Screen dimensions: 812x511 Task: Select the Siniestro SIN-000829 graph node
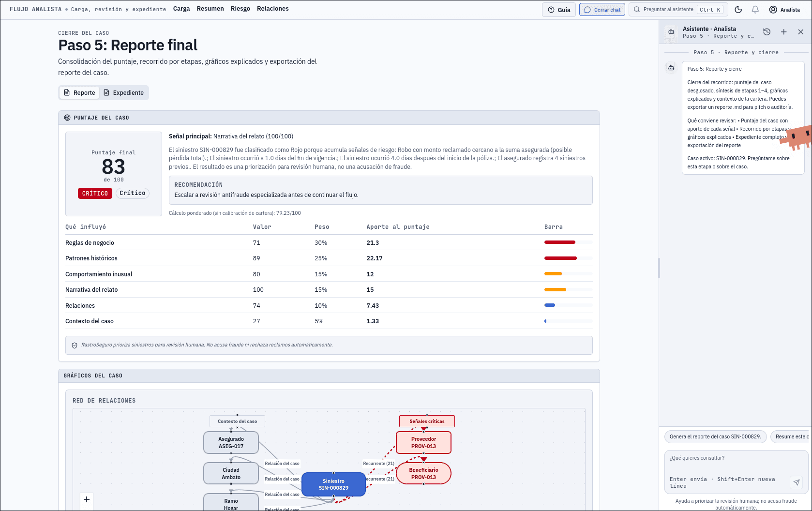click(333, 484)
